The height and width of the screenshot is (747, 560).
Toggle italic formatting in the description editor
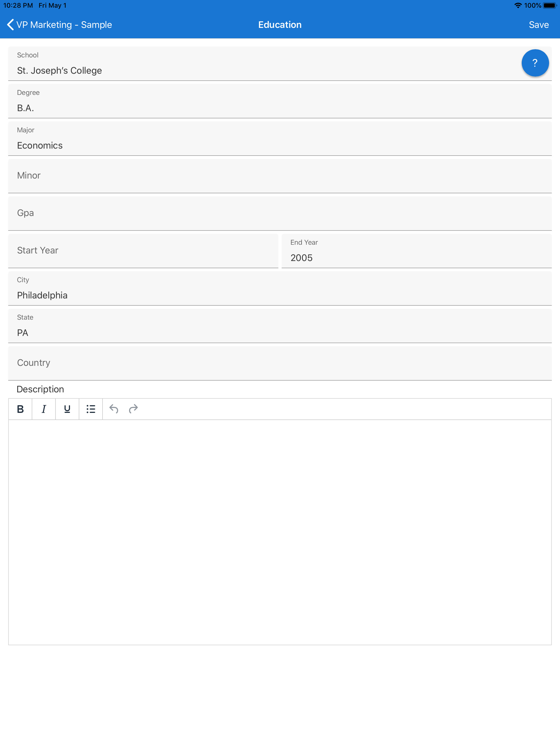(43, 409)
